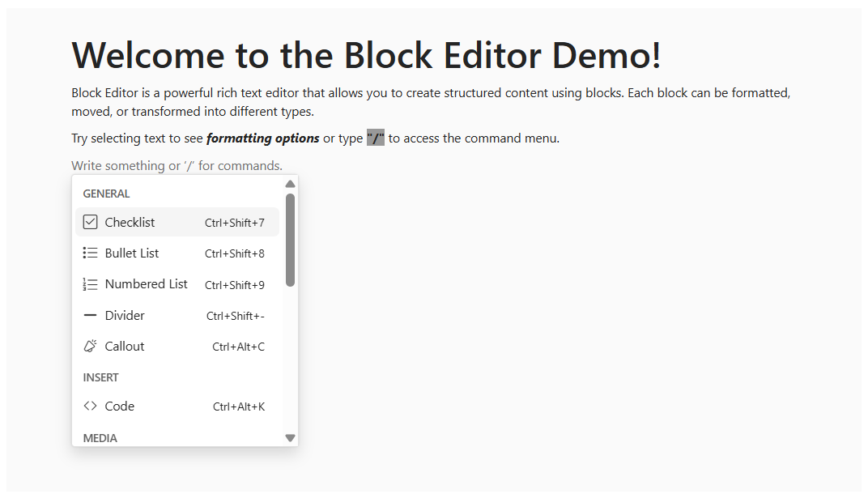Open the MEDIA section of the command menu
868x498 pixels.
coord(98,438)
